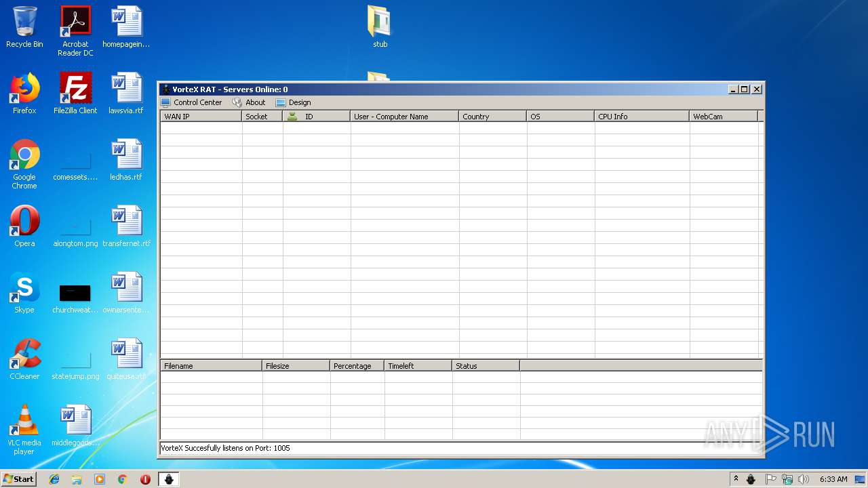This screenshot has height=488, width=868.
Task: Select the Firefox desktop shortcut
Action: pos(24,94)
